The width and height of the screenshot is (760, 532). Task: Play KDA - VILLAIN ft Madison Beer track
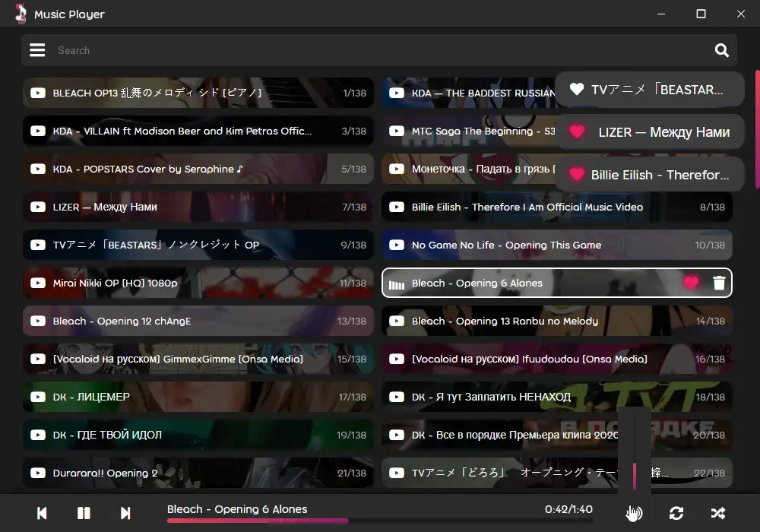pyautogui.click(x=198, y=131)
